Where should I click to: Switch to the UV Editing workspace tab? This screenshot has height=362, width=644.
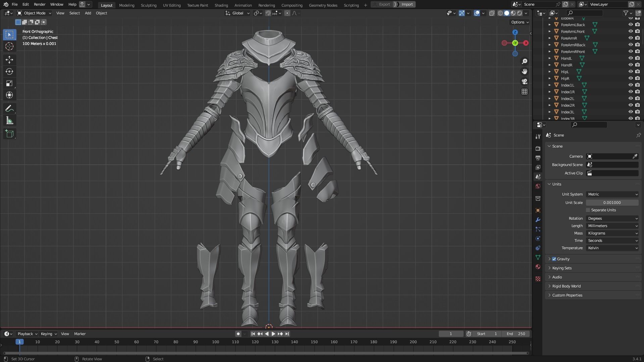tap(171, 5)
